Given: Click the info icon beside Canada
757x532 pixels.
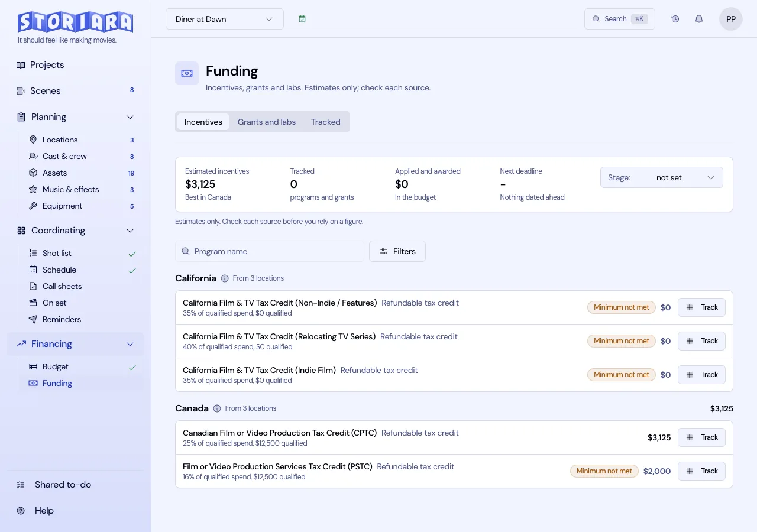Looking at the screenshot, I should tap(217, 408).
